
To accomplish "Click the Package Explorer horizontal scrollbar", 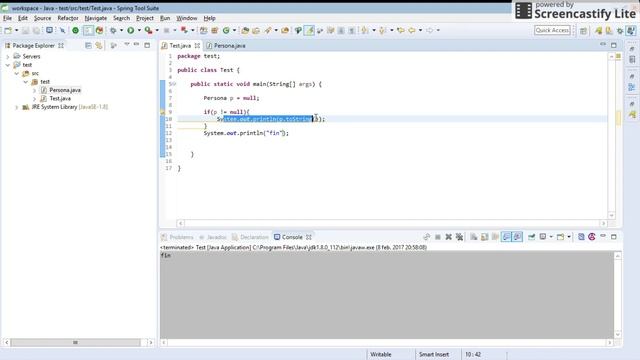I will coord(76,342).
